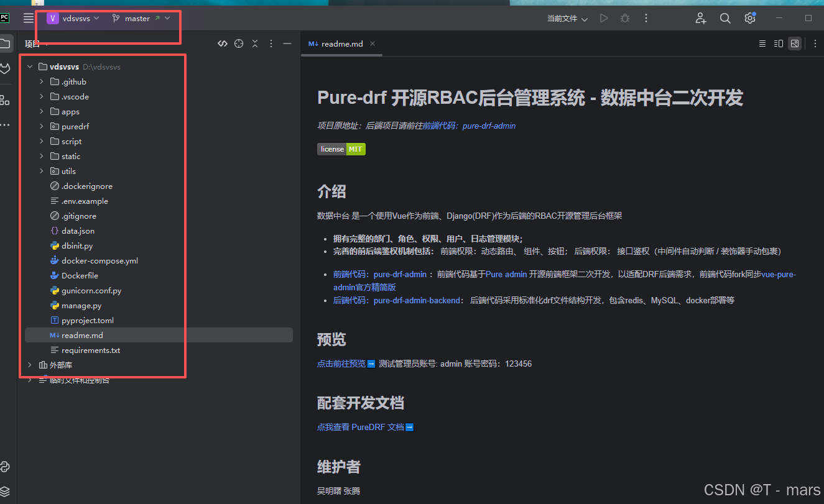Open the hamburger main menu
The height and width of the screenshot is (504, 824).
(29, 18)
